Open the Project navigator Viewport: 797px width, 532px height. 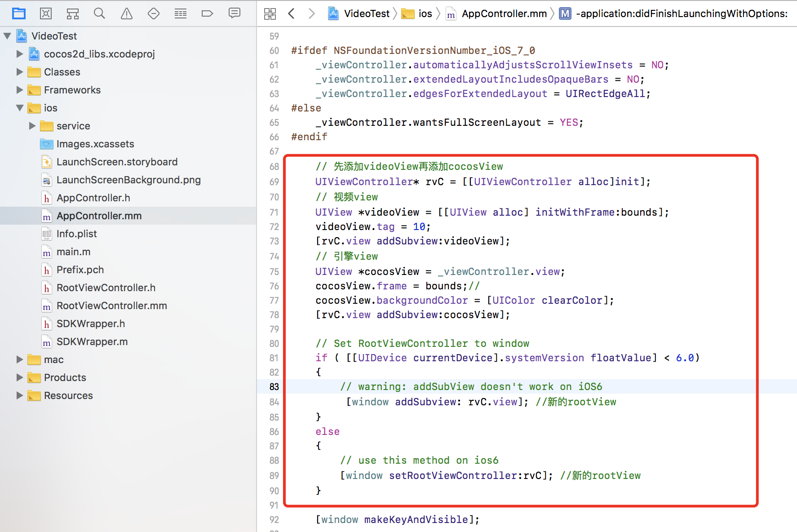click(x=19, y=13)
